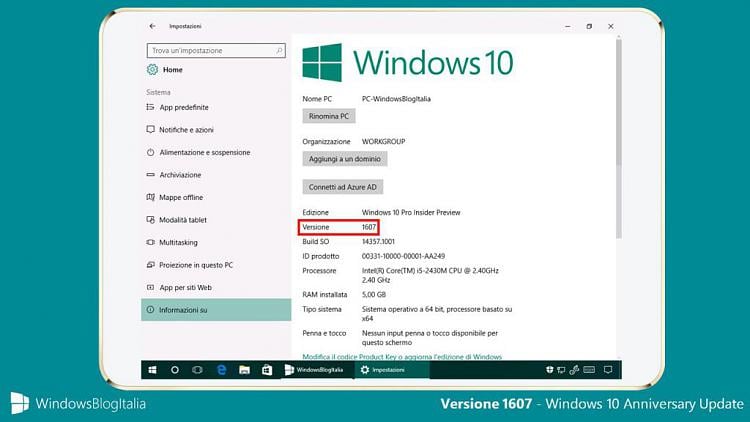Switch to WindowsBlogItalia taskbar app
This screenshot has height=422, width=750.
[x=316, y=370]
